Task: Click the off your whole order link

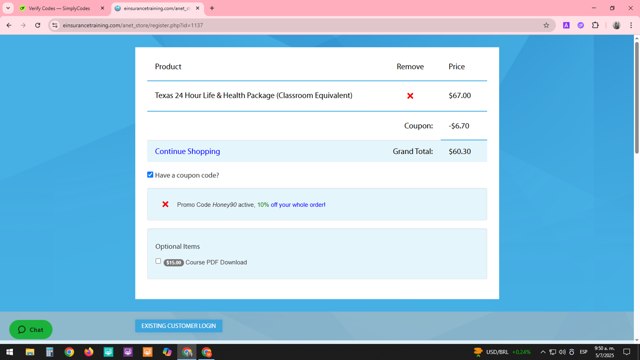Action: click(298, 204)
